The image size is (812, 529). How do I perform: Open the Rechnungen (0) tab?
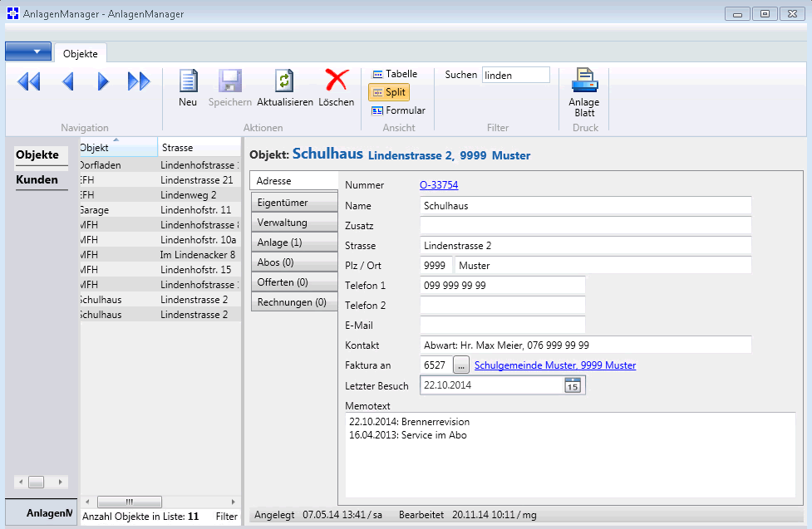(x=293, y=302)
